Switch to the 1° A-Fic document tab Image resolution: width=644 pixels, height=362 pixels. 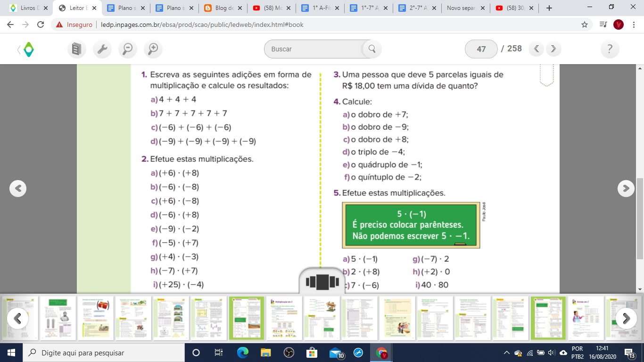(x=320, y=8)
